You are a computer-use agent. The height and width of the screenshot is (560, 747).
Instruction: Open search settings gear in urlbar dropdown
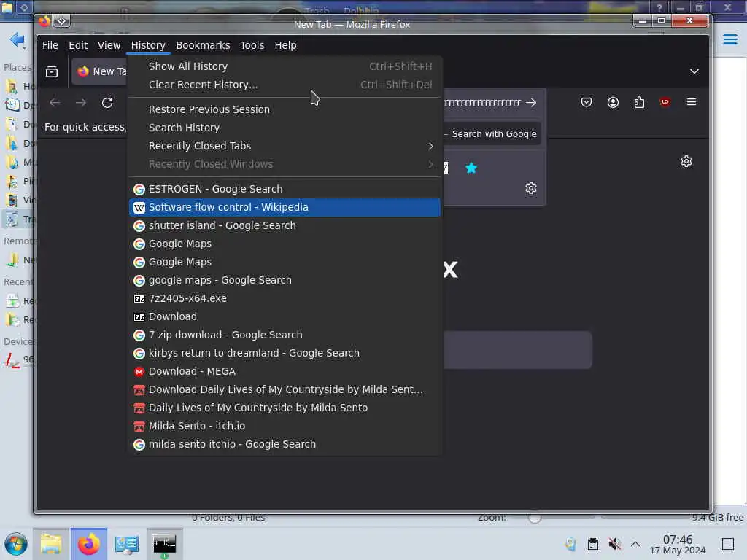pyautogui.click(x=531, y=189)
